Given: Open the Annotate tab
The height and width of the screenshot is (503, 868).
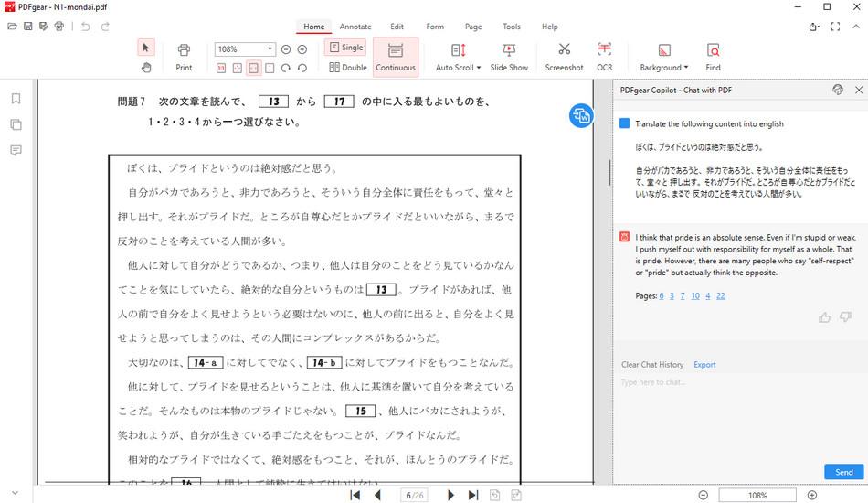Looking at the screenshot, I should point(355,27).
